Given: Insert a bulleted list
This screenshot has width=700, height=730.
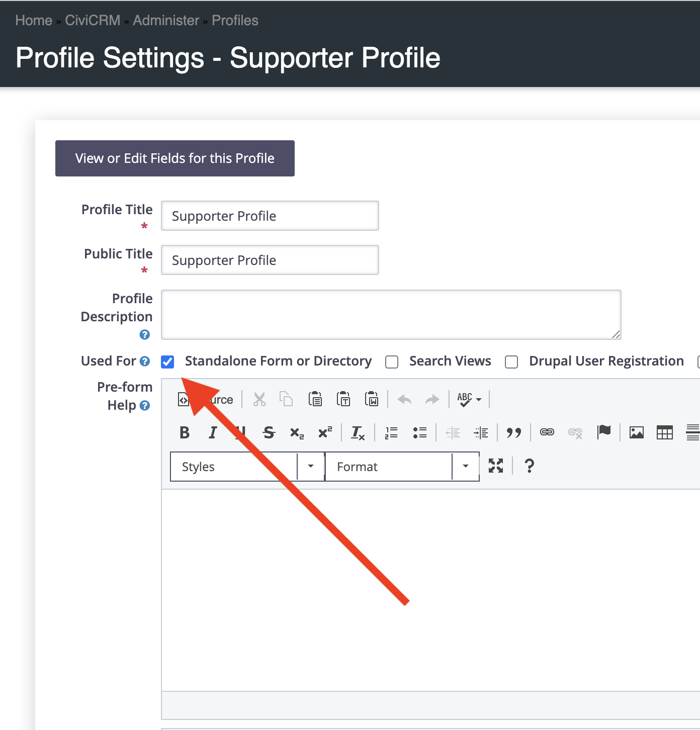Looking at the screenshot, I should tap(419, 432).
